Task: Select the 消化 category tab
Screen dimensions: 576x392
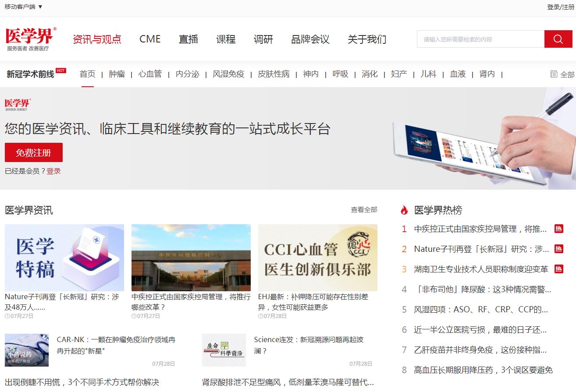Action: point(370,74)
